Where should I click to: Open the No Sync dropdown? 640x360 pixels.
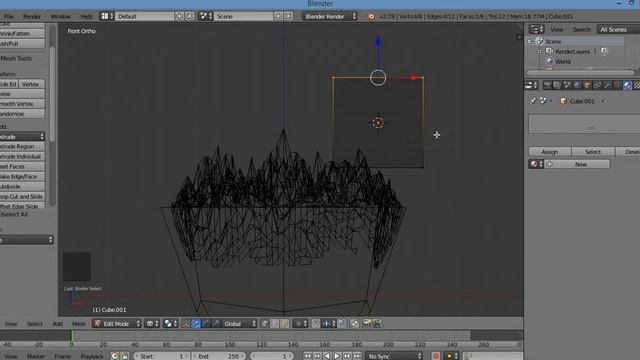point(394,356)
